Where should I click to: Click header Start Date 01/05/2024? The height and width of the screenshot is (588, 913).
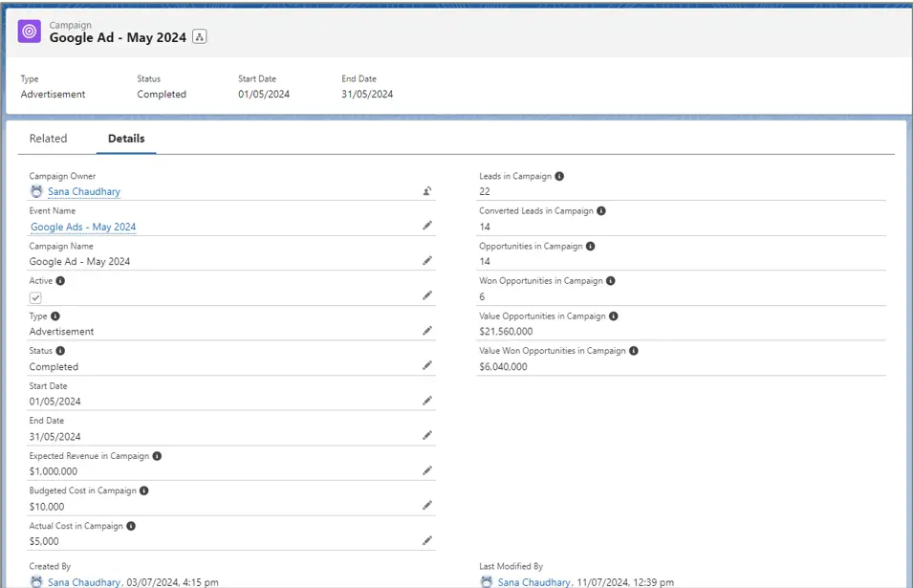click(264, 95)
